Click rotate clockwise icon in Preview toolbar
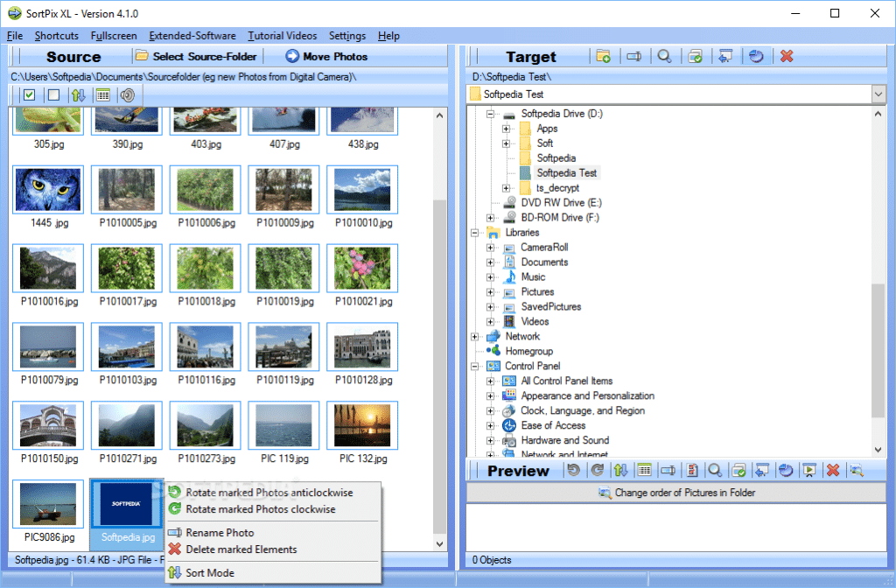Viewport: 896px width, 588px height. click(x=597, y=470)
